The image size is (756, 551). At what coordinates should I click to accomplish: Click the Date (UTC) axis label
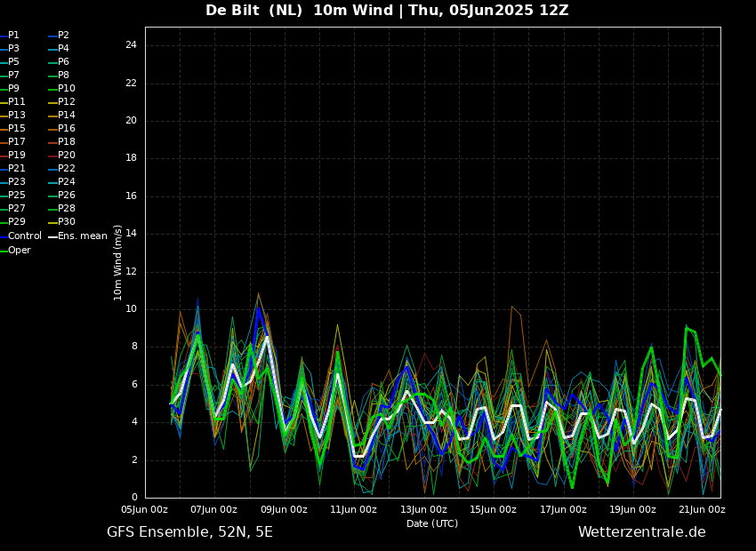pyautogui.click(x=432, y=523)
